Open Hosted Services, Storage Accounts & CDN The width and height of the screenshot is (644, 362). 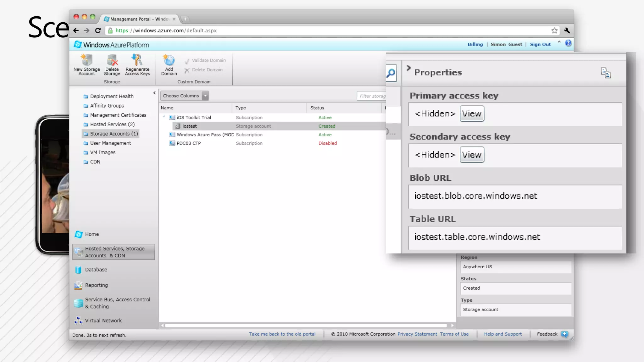pyautogui.click(x=114, y=252)
